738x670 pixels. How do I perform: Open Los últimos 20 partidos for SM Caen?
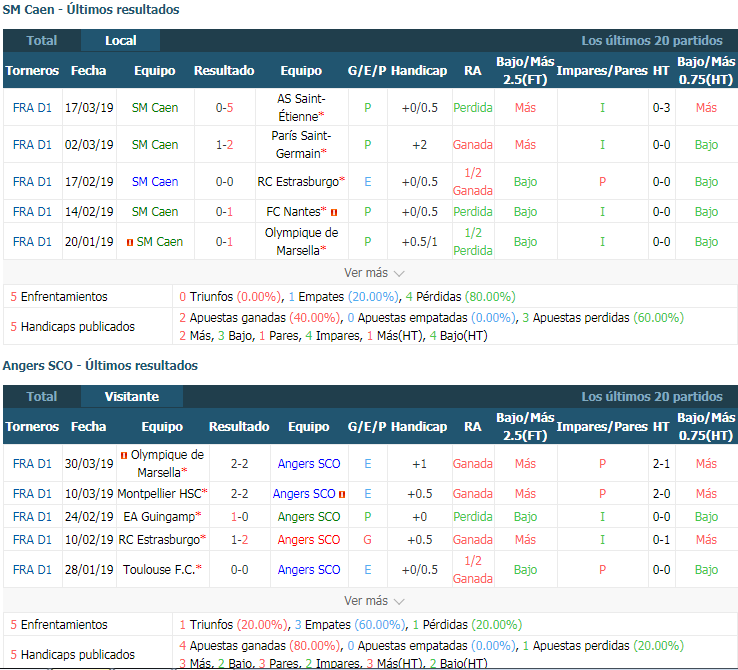coord(651,40)
